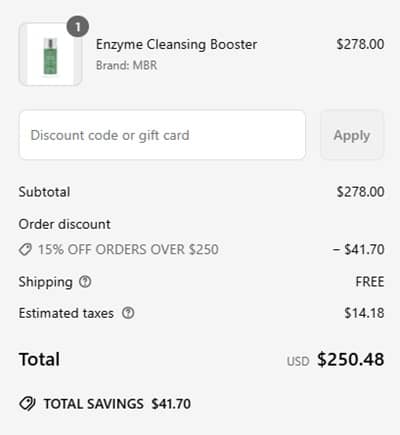400x435 pixels.
Task: Click the discount amount – $41.70
Action: click(x=359, y=249)
